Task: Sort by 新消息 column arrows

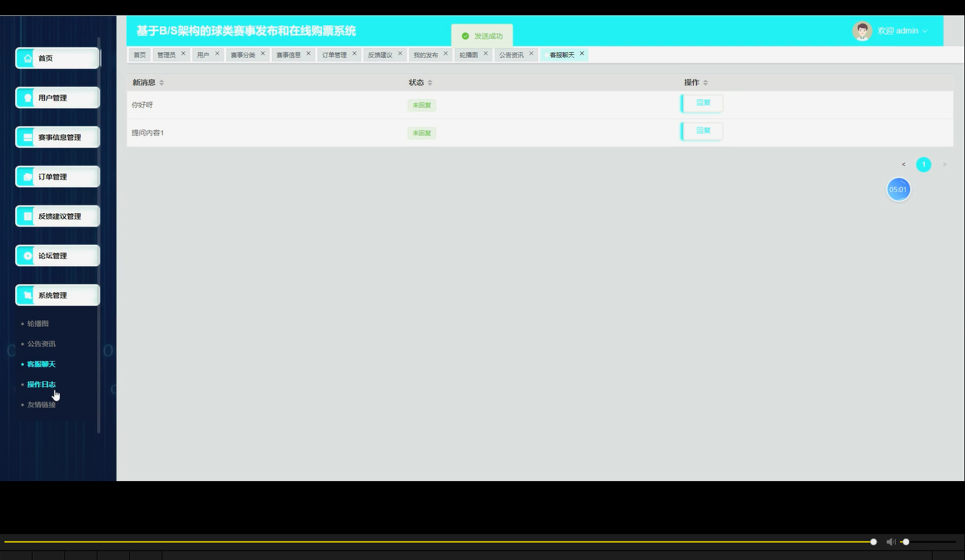Action: pyautogui.click(x=162, y=83)
